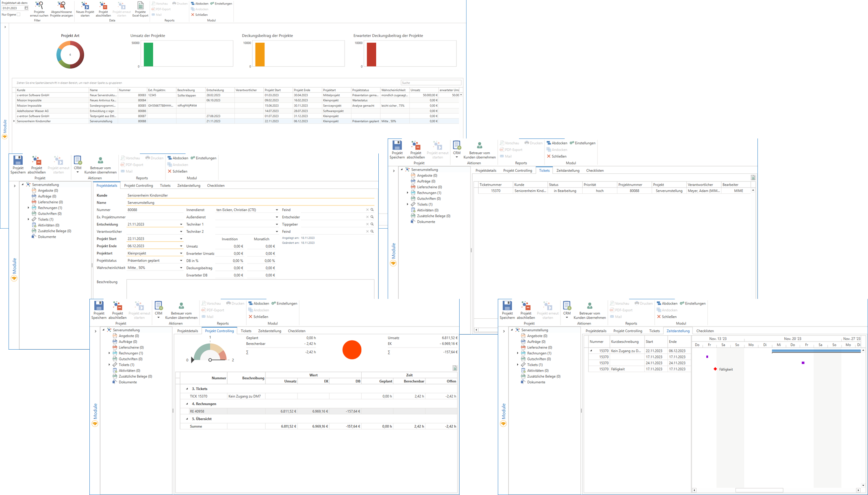
Task: Click into the Suche field above the project list
Action: 430,83
